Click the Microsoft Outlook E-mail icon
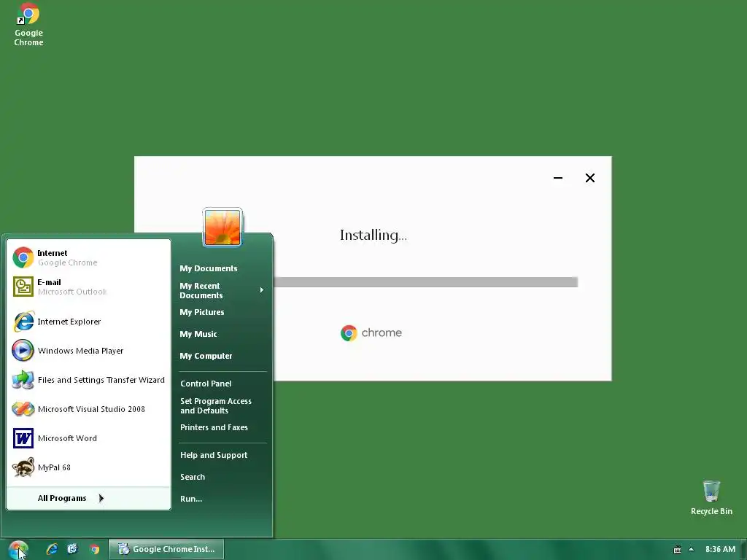Screen dimensions: 747x560 [x=23, y=287]
